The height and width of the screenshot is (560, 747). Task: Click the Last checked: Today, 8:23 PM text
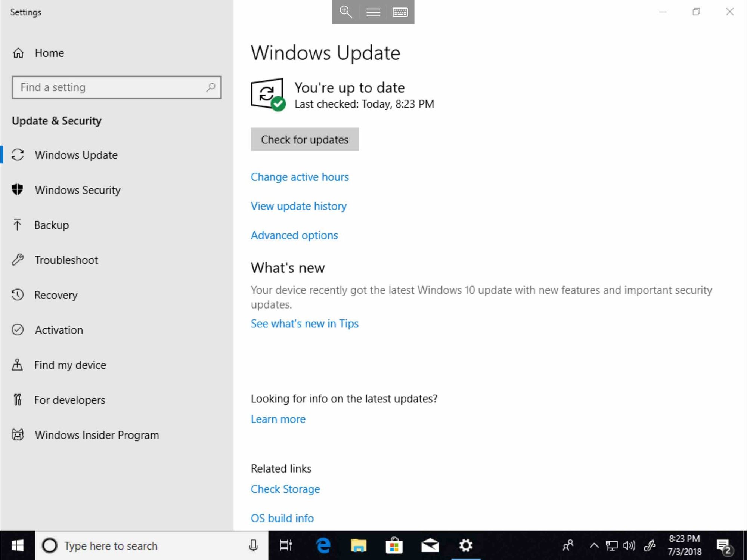(x=364, y=104)
